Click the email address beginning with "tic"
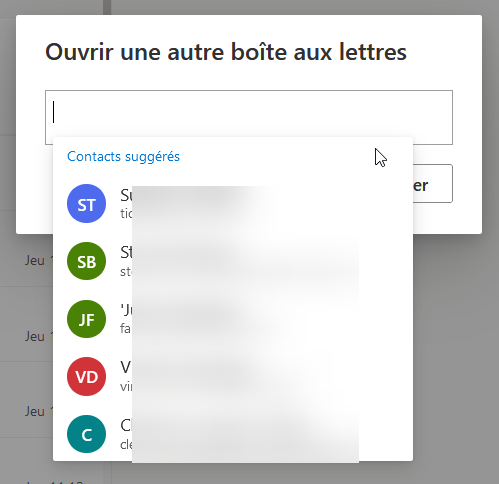499x484 pixels. (126, 214)
